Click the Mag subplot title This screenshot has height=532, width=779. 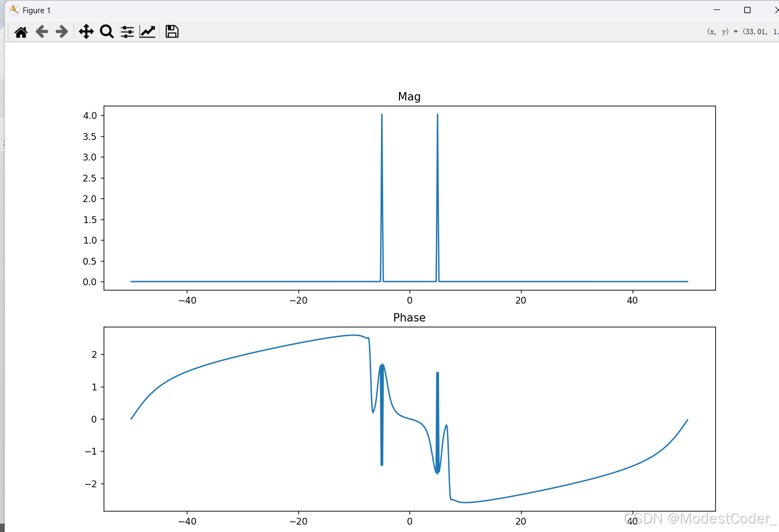click(x=409, y=96)
